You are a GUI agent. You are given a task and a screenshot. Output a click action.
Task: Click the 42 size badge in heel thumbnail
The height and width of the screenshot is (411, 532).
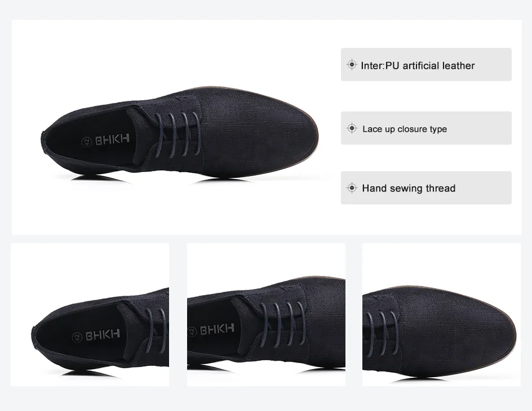point(77,337)
